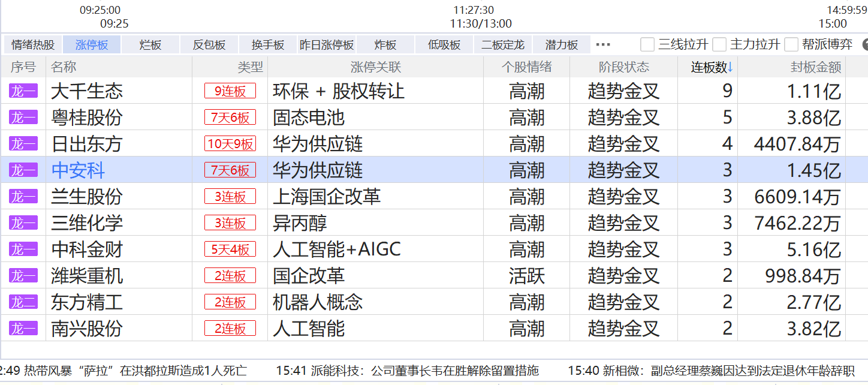868x385 pixels.
Task: Click the 龙一 badge for 中安科
Action: pyautogui.click(x=23, y=170)
